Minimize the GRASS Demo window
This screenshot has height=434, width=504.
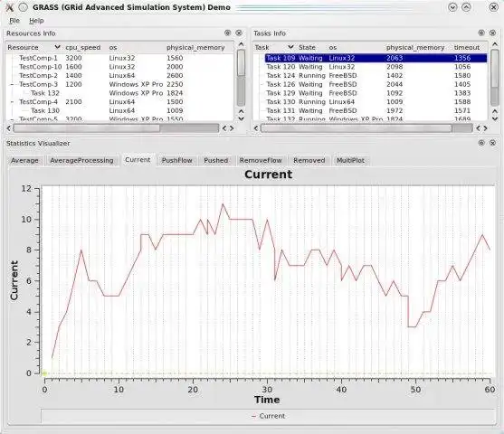tap(452, 7)
